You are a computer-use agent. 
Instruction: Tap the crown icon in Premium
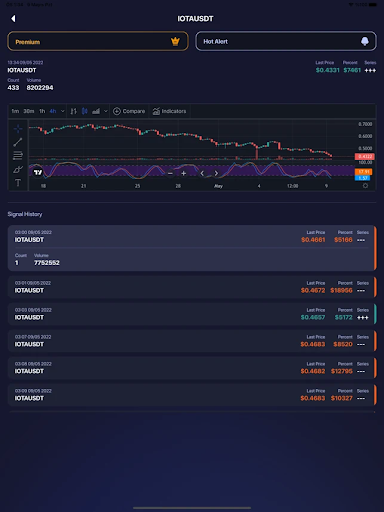pos(175,41)
